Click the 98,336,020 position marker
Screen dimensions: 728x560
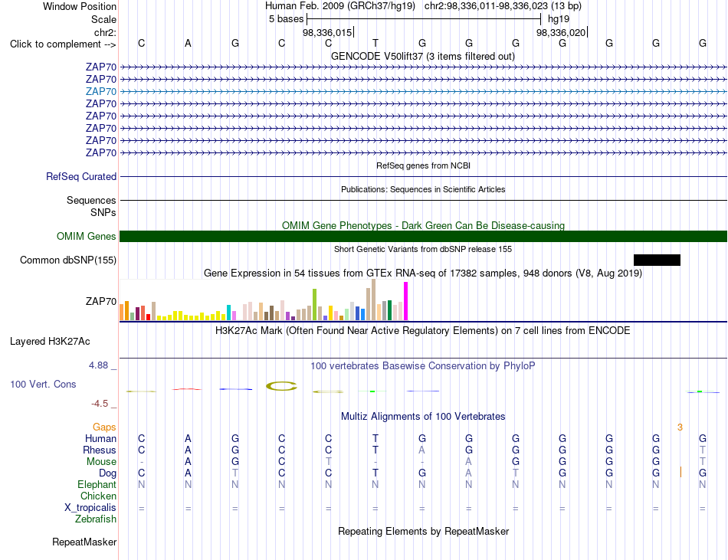tap(561, 32)
